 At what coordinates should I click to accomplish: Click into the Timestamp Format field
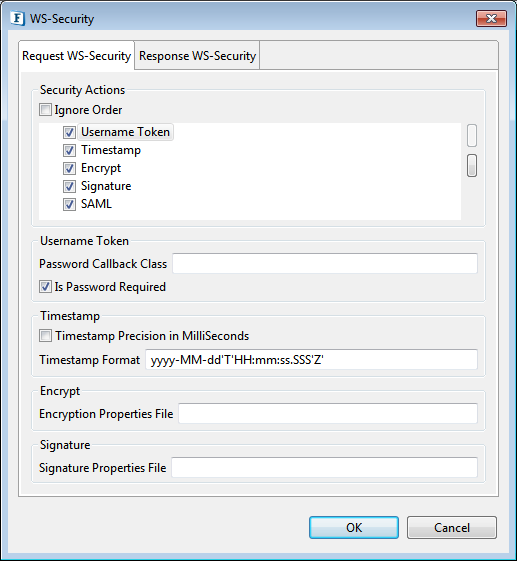point(311,360)
